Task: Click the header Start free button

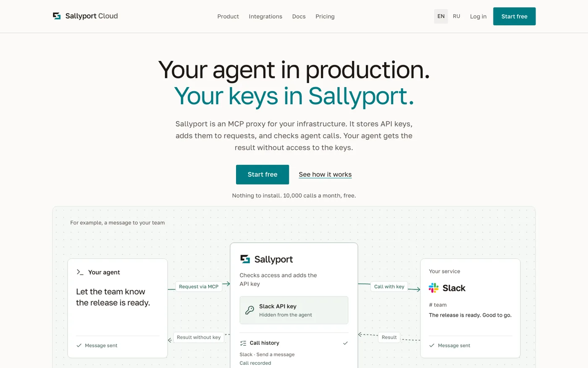Action: (514, 16)
